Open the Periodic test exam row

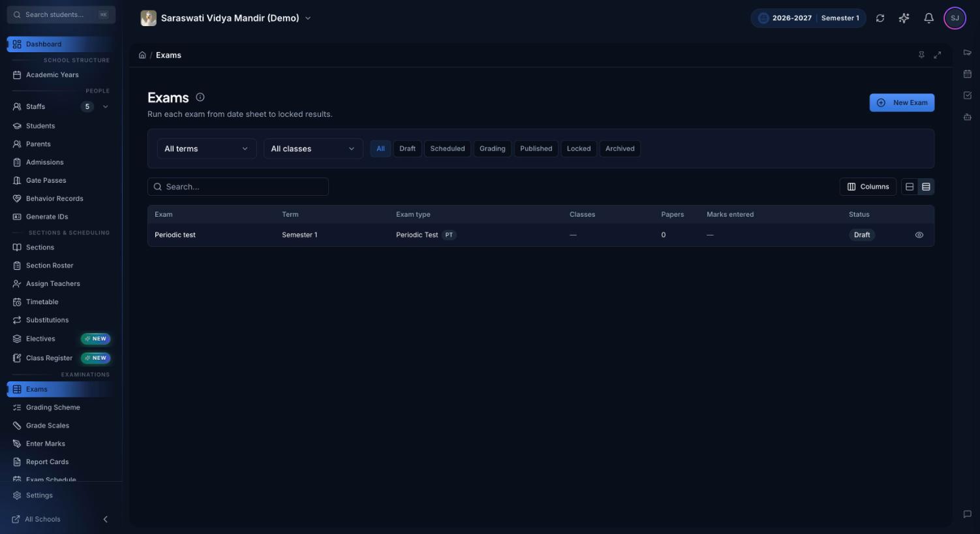pos(541,235)
